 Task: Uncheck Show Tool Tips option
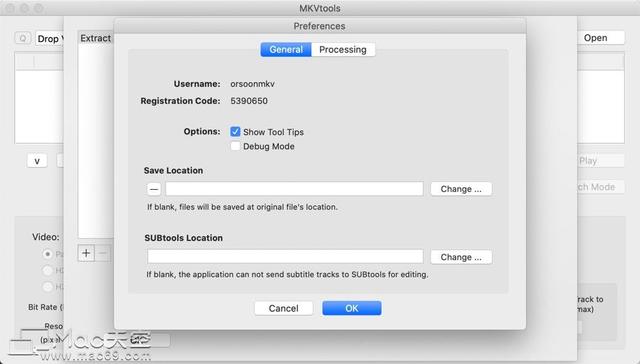235,131
